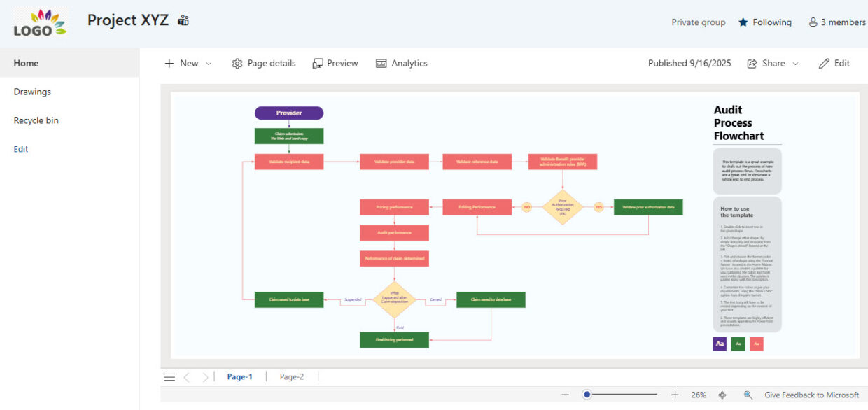868x410 pixels.
Task: Open the Visio page list hamburger menu
Action: [169, 377]
